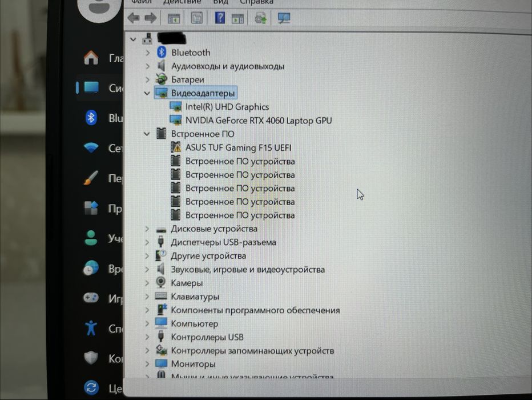Select the Контроллеры USB item

point(207,337)
